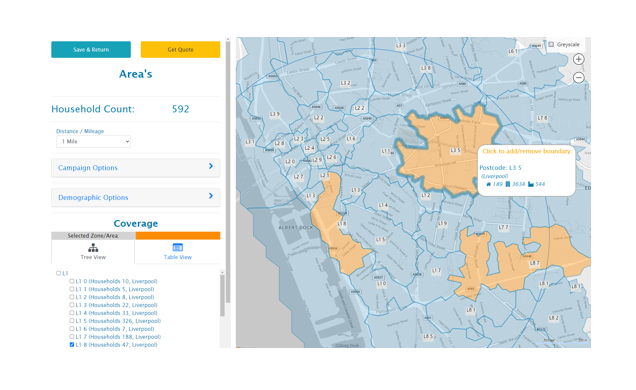The width and height of the screenshot is (636, 390).
Task: Click the 'Click to add/remove boundary.' text
Action: pos(527,151)
